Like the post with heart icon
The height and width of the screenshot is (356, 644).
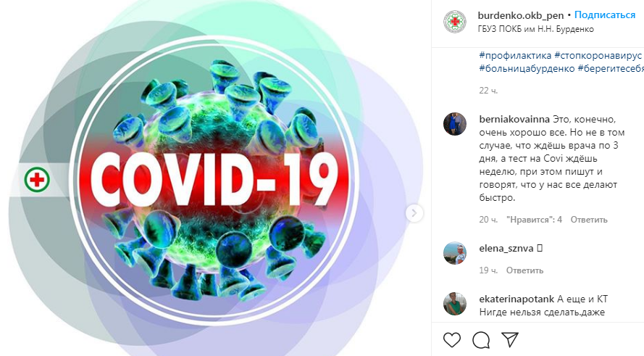click(x=452, y=340)
